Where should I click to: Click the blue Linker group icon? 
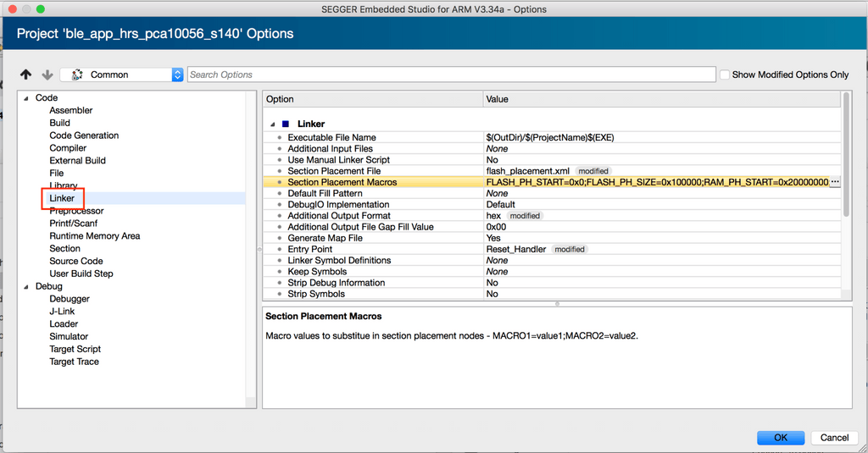[x=286, y=124]
